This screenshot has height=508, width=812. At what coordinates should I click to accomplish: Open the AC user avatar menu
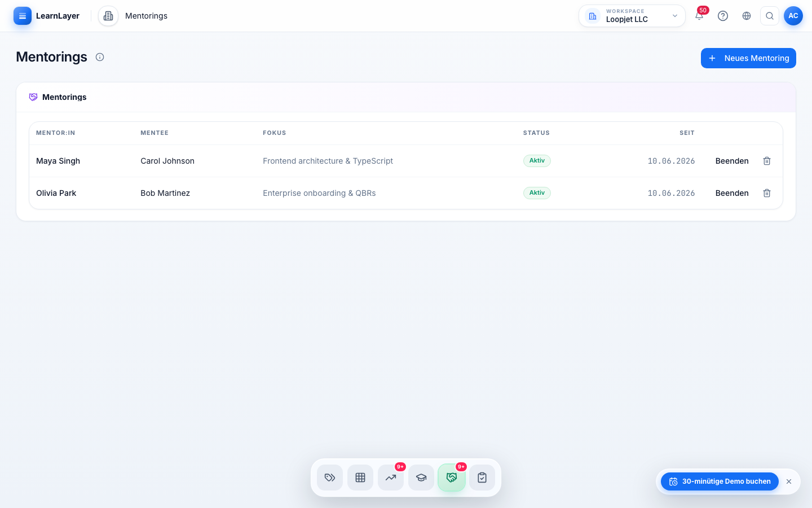point(793,16)
